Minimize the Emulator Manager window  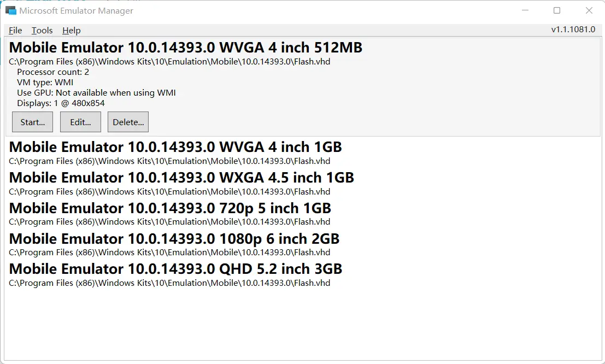click(525, 10)
